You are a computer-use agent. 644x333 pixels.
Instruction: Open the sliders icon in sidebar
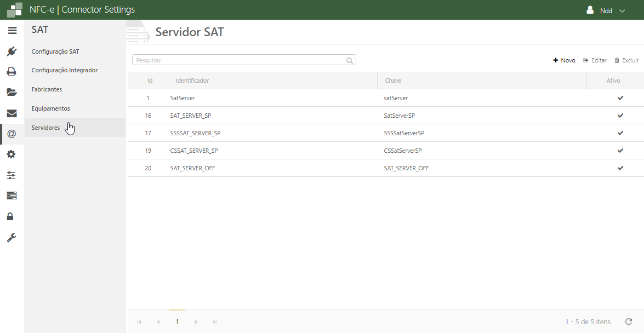[x=12, y=175]
